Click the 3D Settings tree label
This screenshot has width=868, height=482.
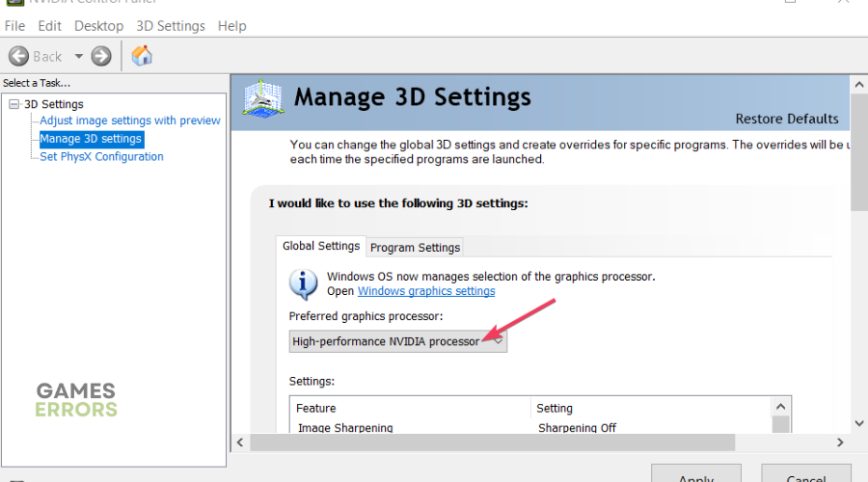pyautogui.click(x=54, y=104)
